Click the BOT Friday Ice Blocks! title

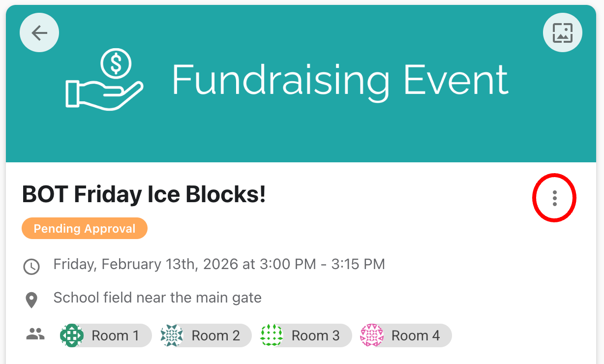[144, 195]
